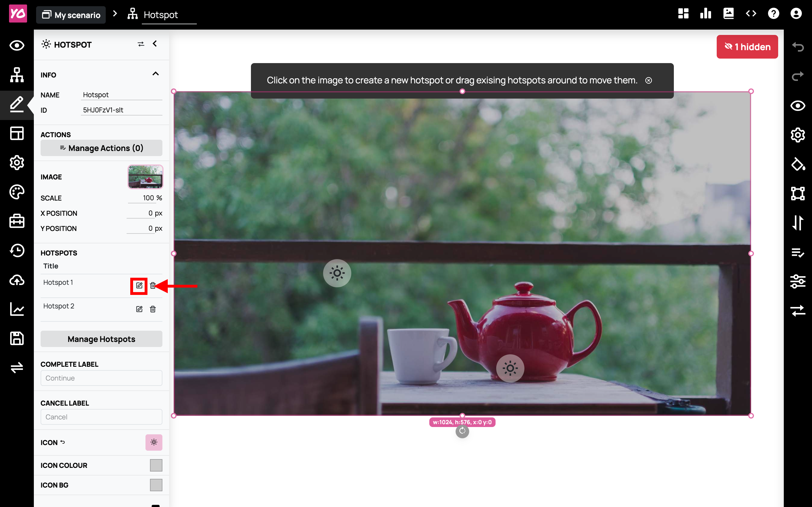Toggle preview eye in left sidebar
The width and height of the screenshot is (812, 507).
(x=17, y=45)
